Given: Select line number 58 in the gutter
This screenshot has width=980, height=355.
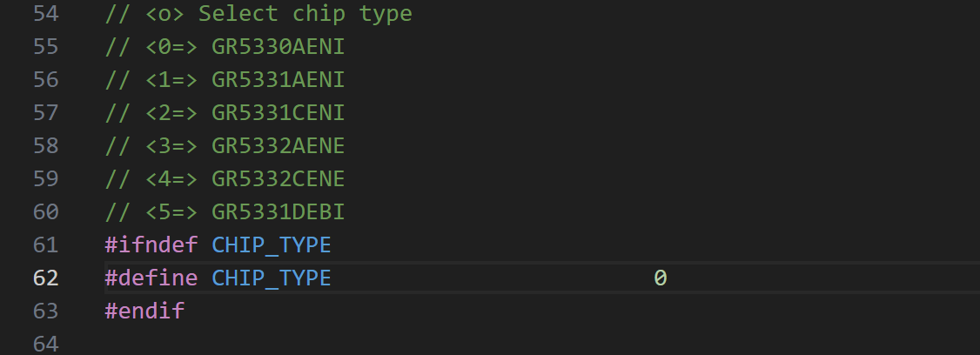Looking at the screenshot, I should click(45, 146).
